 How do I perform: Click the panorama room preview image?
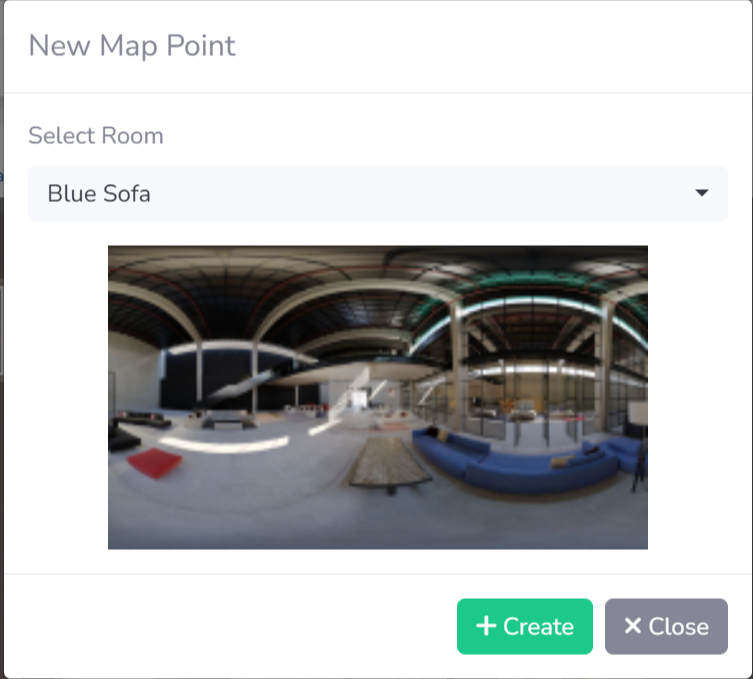point(377,397)
